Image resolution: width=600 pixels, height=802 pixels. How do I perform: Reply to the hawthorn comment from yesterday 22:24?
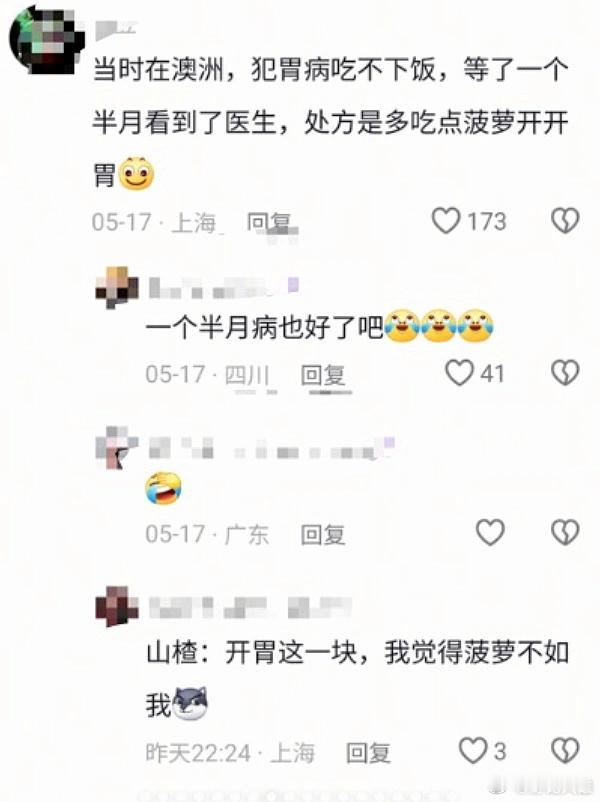368,753
